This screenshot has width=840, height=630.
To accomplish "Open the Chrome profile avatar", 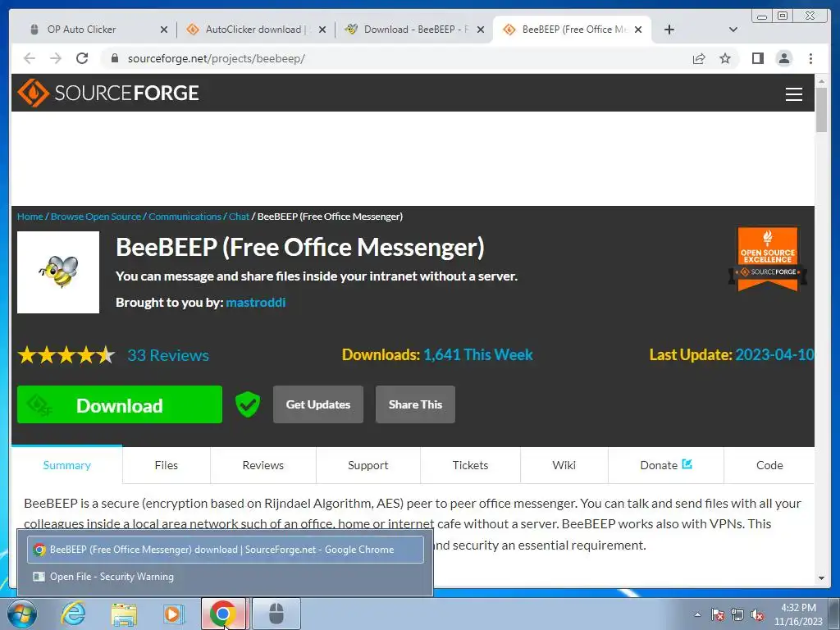I will 783,58.
